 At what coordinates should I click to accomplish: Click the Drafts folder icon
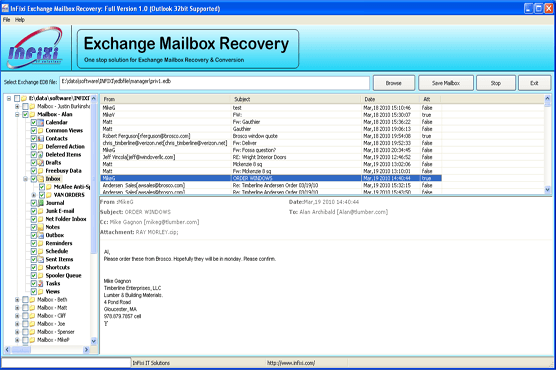[x=41, y=163]
